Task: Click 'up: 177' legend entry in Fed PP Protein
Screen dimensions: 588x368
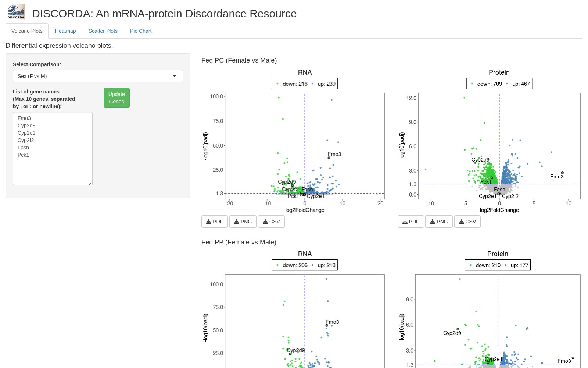Action: tap(516, 265)
